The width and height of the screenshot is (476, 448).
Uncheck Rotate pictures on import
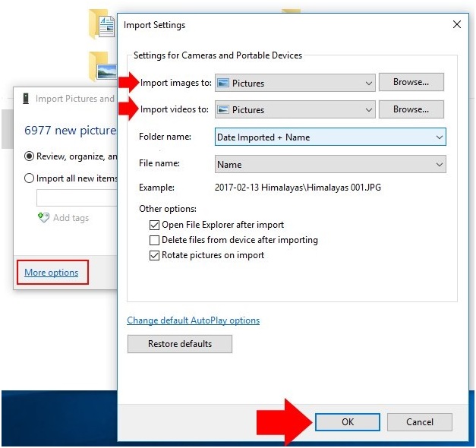point(155,255)
